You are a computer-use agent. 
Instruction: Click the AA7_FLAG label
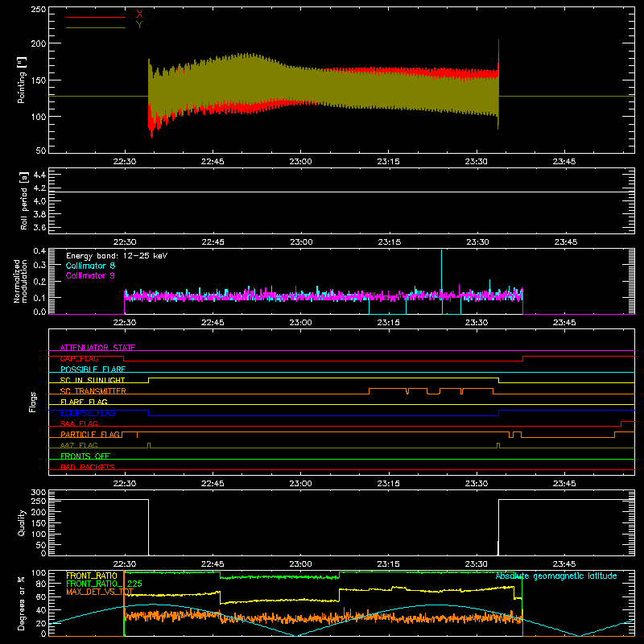79,445
